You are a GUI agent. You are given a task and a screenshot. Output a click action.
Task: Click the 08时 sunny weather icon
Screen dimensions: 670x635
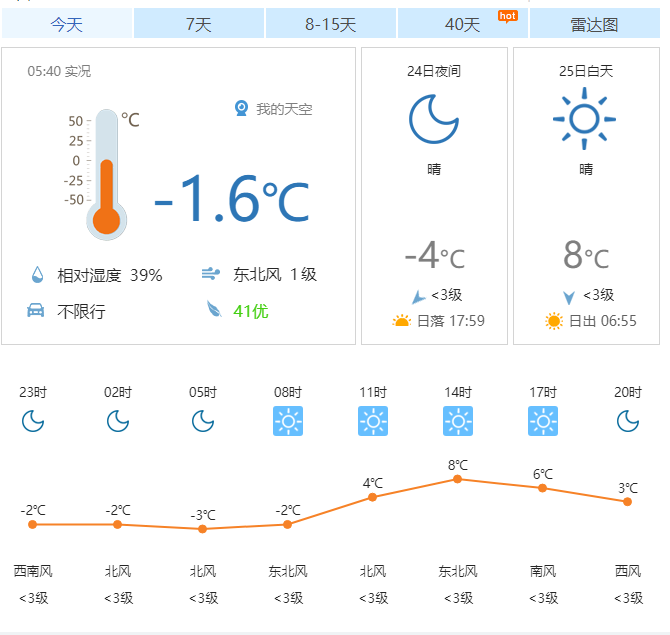click(288, 422)
